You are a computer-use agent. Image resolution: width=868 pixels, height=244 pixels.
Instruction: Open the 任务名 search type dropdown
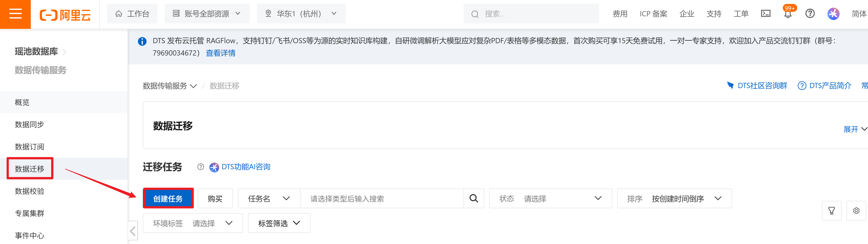pyautogui.click(x=269, y=198)
